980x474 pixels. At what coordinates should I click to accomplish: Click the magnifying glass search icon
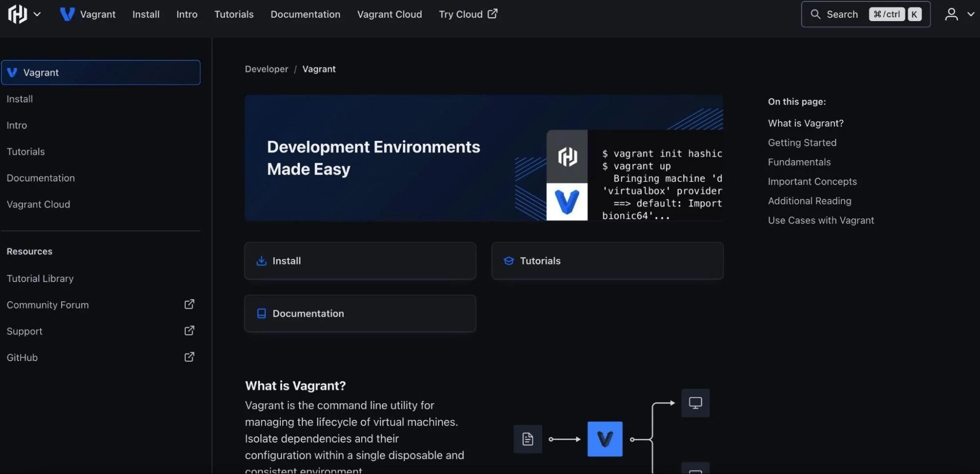[815, 14]
